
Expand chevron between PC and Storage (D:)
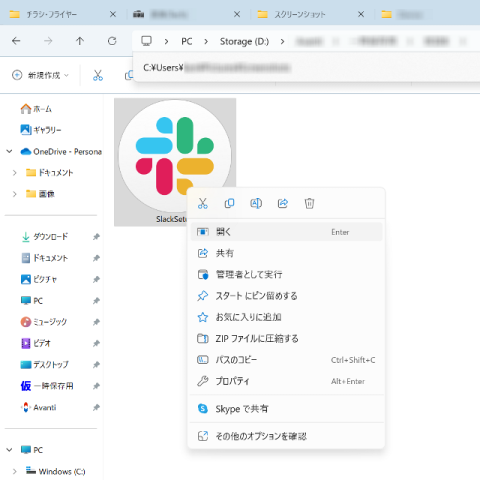(x=206, y=42)
